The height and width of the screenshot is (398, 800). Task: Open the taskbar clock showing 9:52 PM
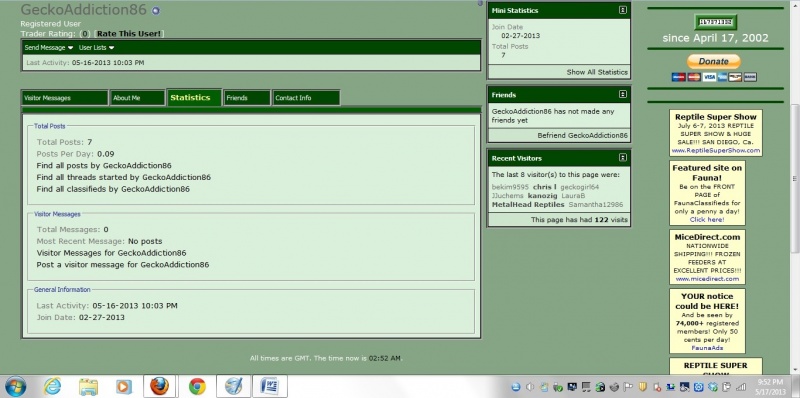pyautogui.click(x=770, y=387)
